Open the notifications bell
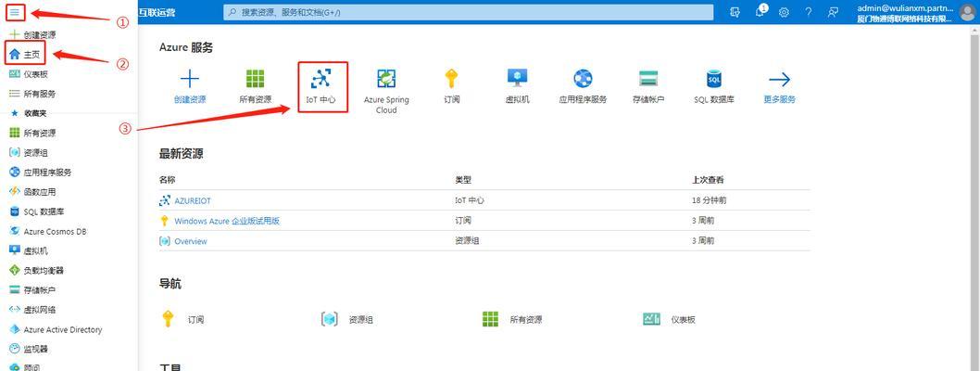The height and width of the screenshot is (371, 980). pyautogui.click(x=760, y=12)
